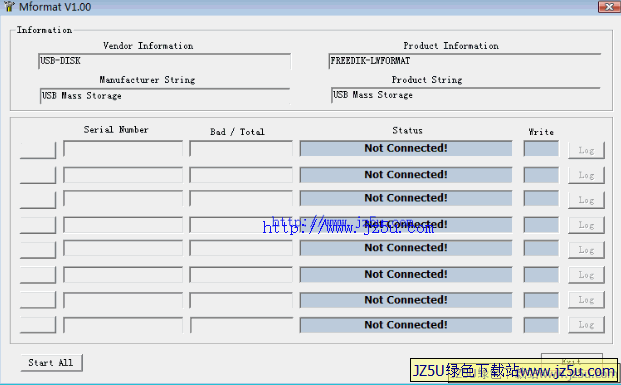Click the blank start button of the fourth row
621x385 pixels.
click(38, 225)
